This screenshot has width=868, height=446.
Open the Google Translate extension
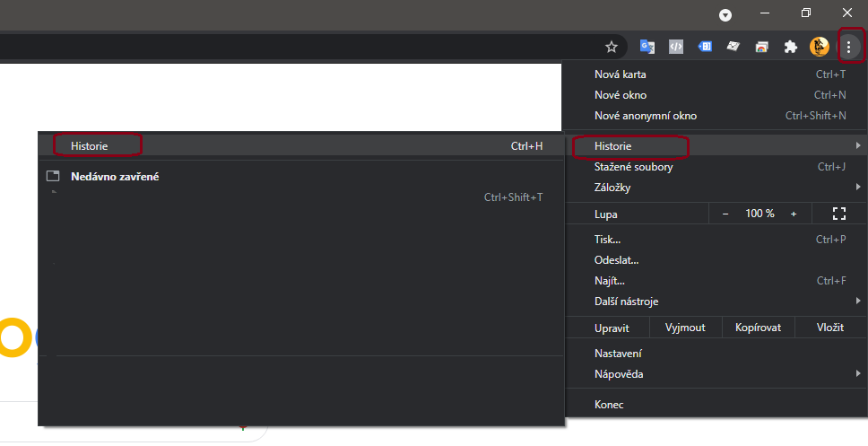point(647,47)
